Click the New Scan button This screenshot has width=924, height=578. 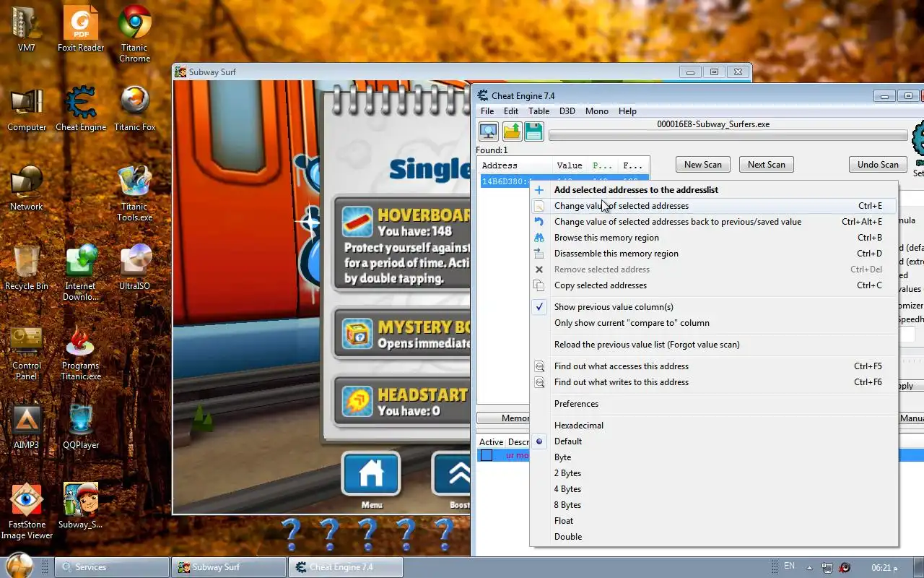(x=703, y=165)
